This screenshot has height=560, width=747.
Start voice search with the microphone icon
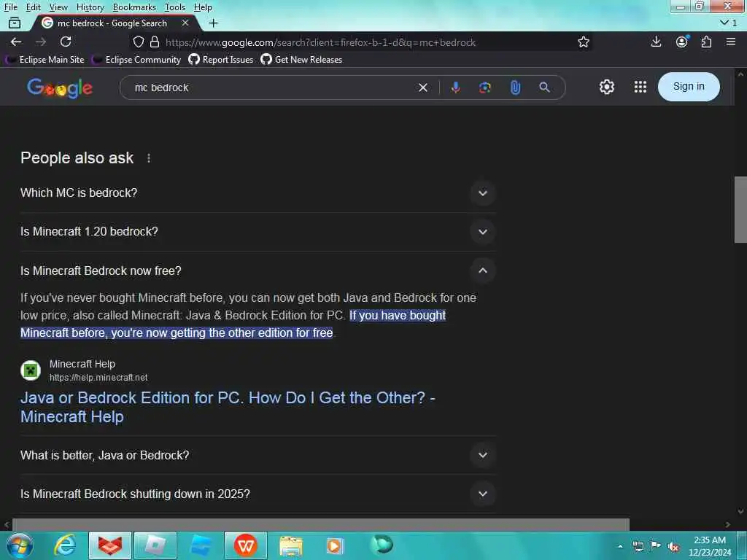tap(455, 87)
